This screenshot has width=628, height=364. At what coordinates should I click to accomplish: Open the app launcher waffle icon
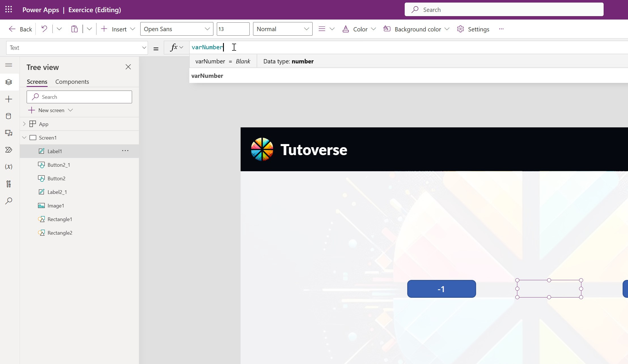[x=9, y=10]
